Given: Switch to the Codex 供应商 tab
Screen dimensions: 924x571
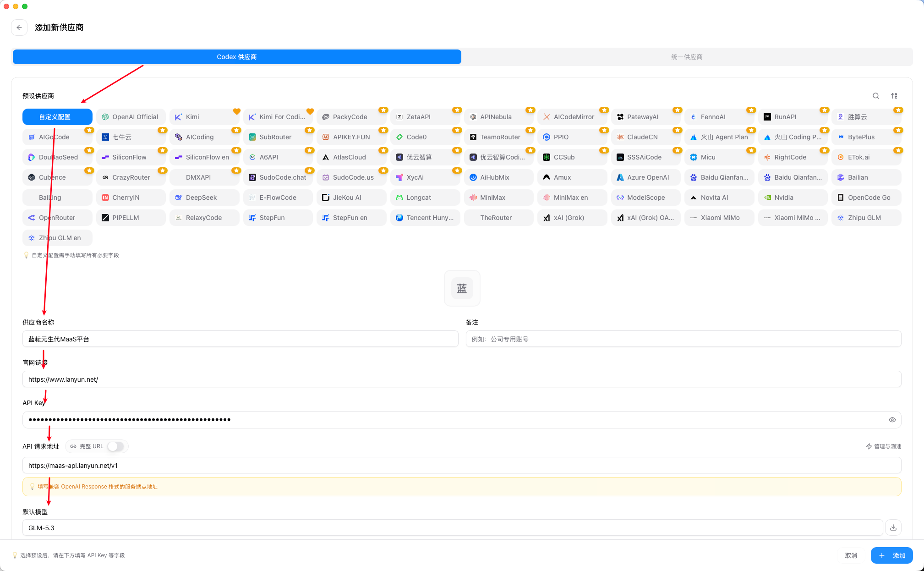Looking at the screenshot, I should (237, 57).
